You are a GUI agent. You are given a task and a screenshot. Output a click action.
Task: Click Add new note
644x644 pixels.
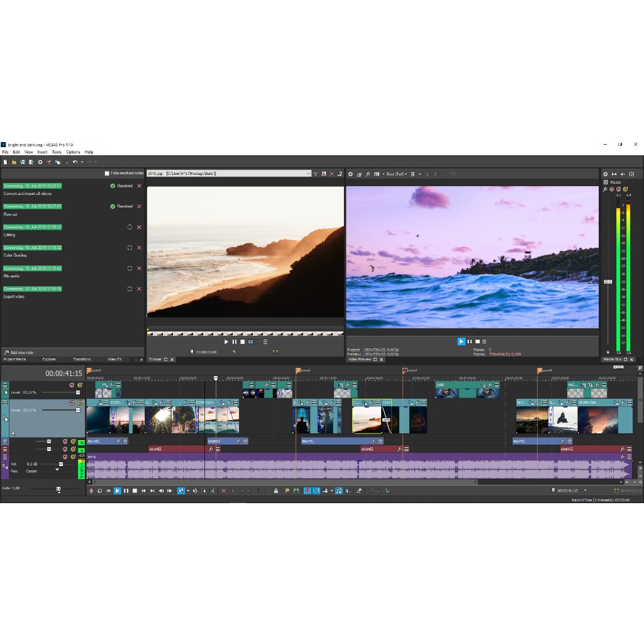click(19, 352)
